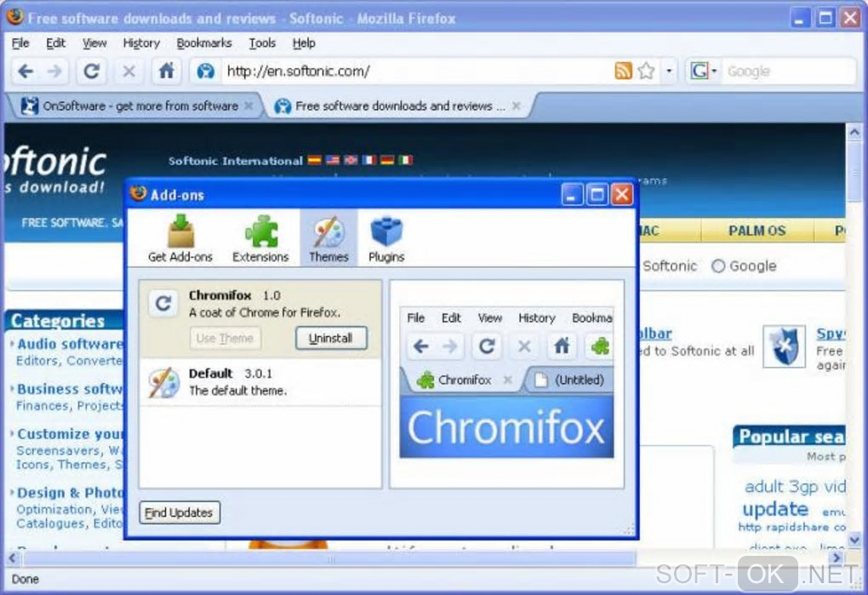Open Extensions pane with puzzle icon
Image resolution: width=868 pixels, height=595 pixels.
coord(260,238)
